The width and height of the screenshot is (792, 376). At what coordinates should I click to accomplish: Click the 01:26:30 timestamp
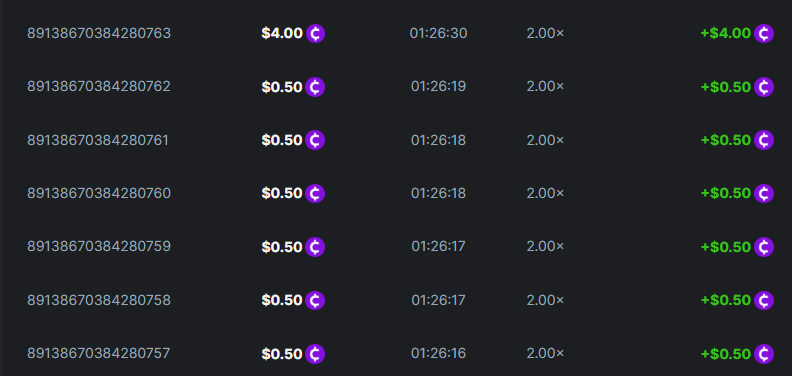click(x=438, y=34)
